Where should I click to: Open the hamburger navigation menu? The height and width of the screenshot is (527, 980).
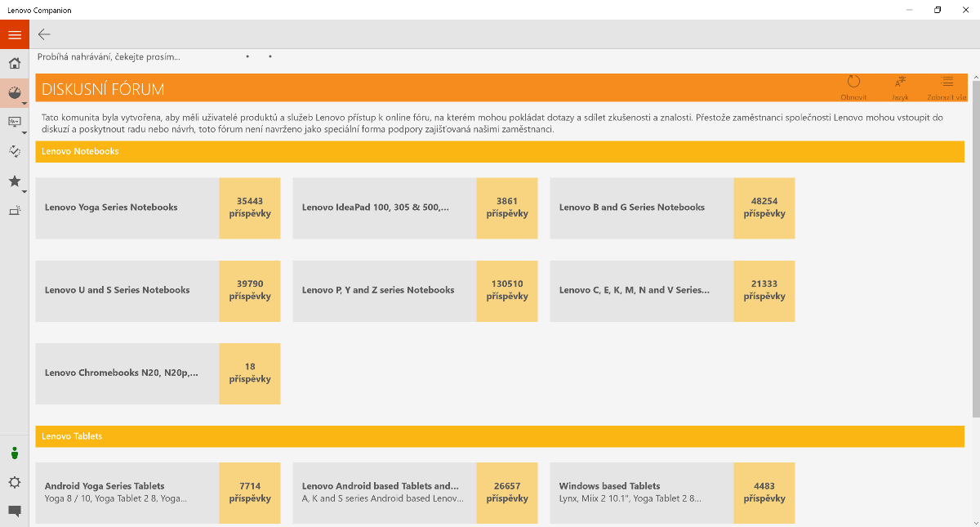coord(14,34)
